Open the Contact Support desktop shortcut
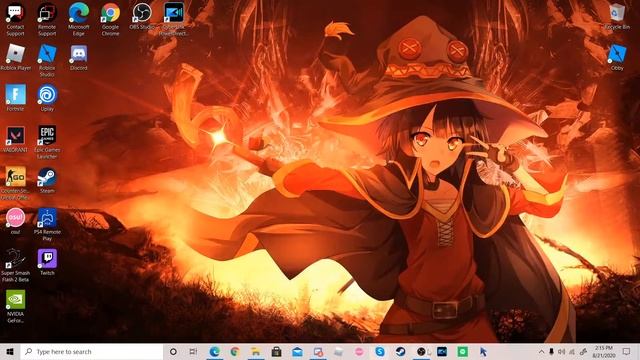Screen dimensions: 640x360 click(15, 20)
